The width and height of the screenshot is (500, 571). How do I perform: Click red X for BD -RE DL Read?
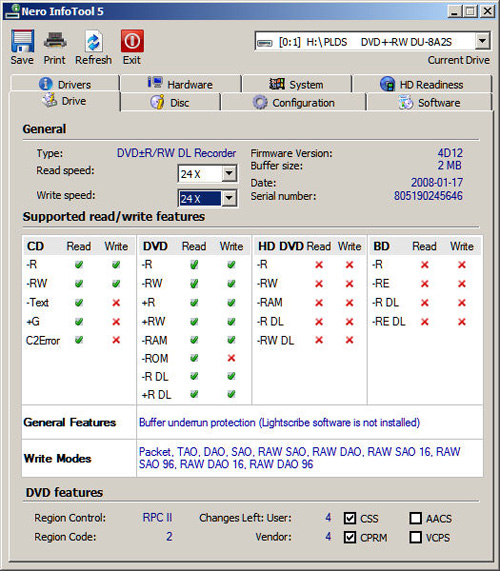tap(425, 322)
